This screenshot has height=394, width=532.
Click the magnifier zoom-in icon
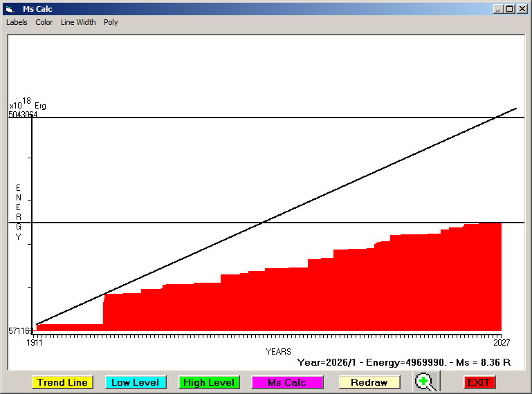click(425, 382)
